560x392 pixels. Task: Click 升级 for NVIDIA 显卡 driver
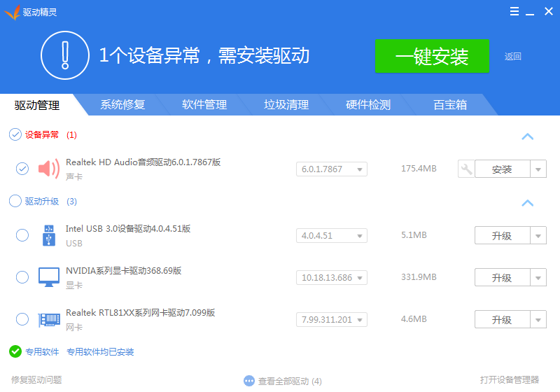502,278
